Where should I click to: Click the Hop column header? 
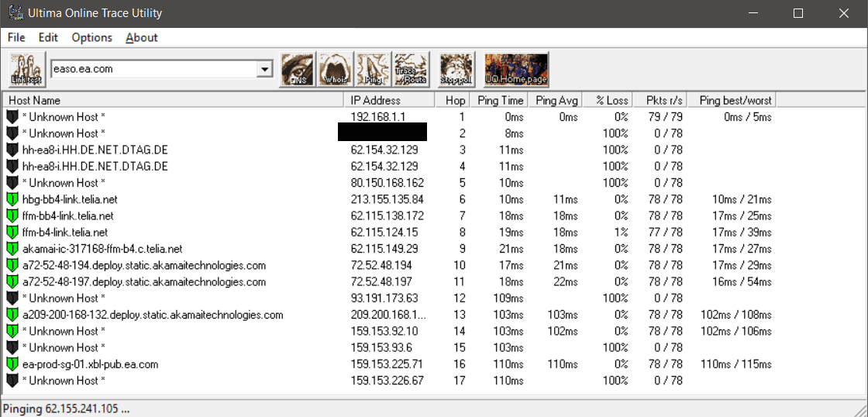pyautogui.click(x=453, y=100)
